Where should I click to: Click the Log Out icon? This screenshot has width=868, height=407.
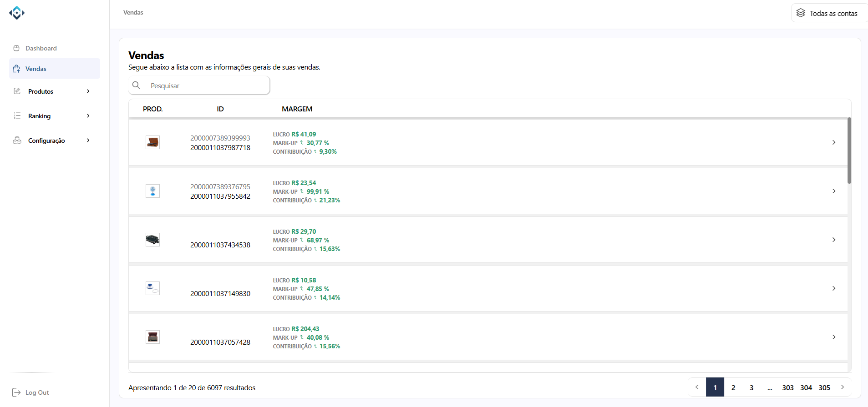click(x=16, y=392)
